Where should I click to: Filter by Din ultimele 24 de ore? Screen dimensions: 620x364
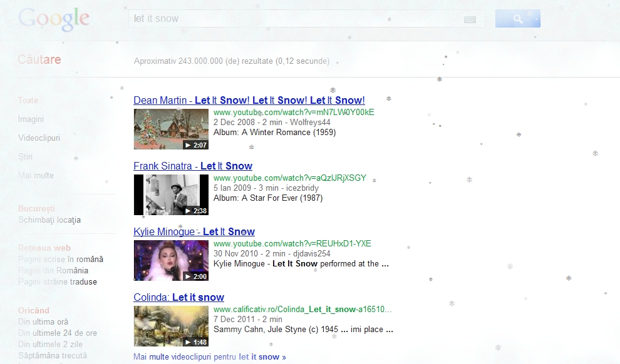58,333
